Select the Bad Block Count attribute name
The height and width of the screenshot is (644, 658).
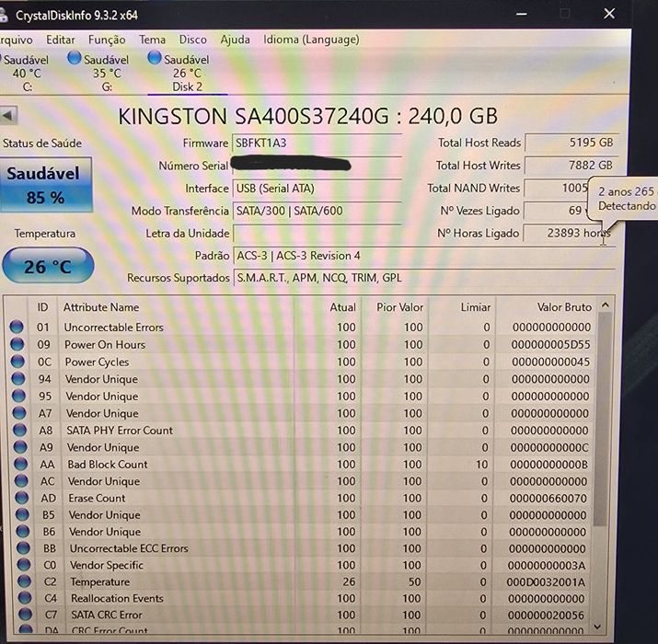(x=108, y=464)
